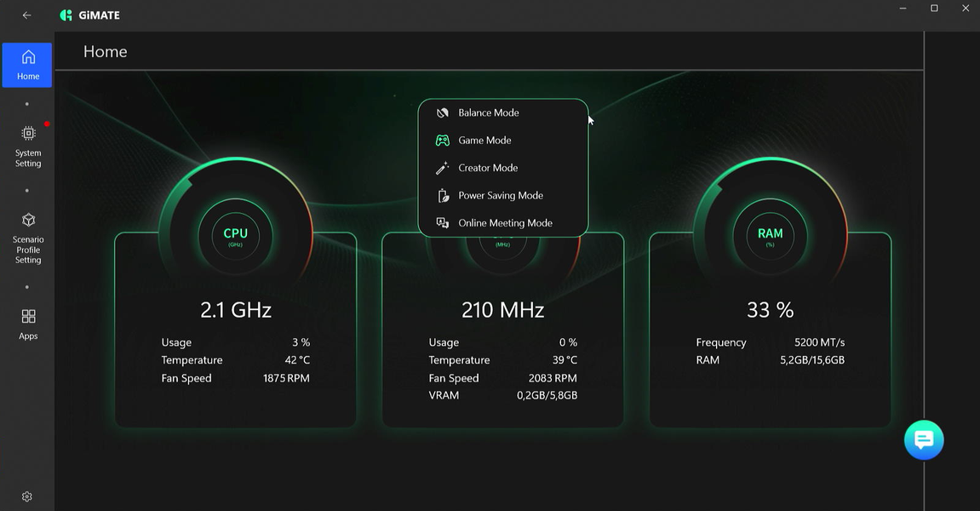The width and height of the screenshot is (980, 511).
Task: Click the RAM gauge dial
Action: pyautogui.click(x=770, y=236)
